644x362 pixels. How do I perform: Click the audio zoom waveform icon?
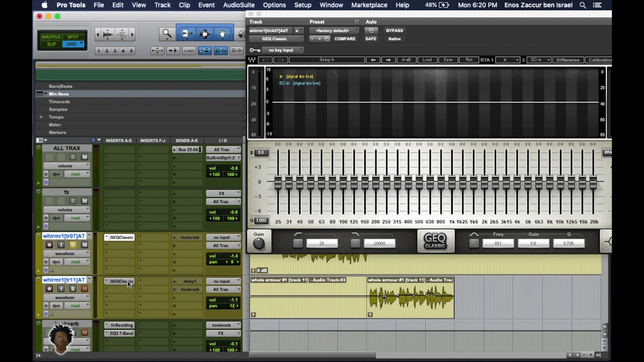coord(108,34)
